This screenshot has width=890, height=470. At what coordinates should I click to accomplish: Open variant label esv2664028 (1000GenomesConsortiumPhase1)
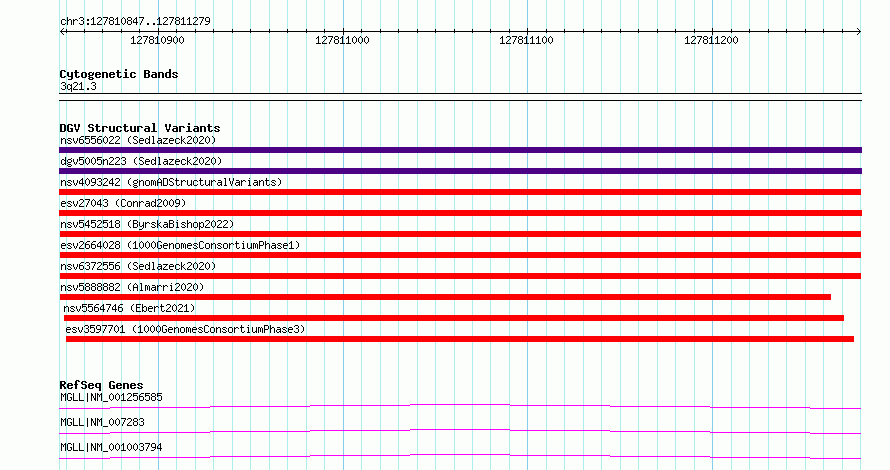coord(180,245)
